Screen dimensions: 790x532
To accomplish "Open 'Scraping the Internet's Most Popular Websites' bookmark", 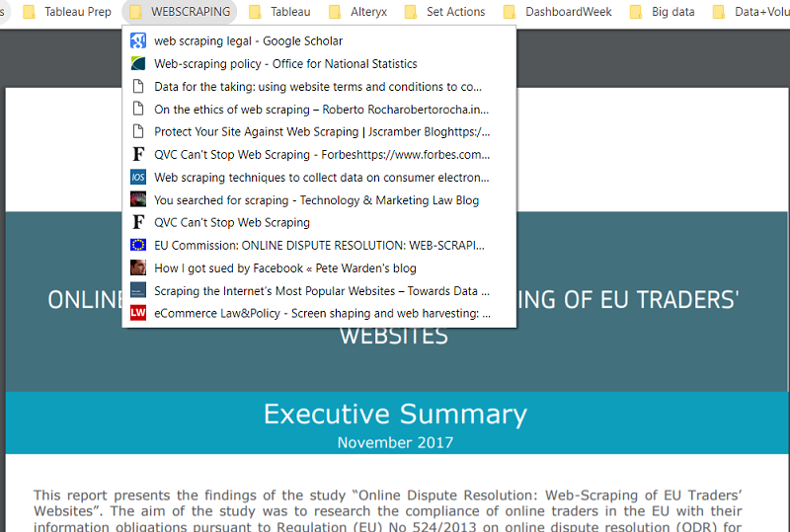I will pos(319,290).
